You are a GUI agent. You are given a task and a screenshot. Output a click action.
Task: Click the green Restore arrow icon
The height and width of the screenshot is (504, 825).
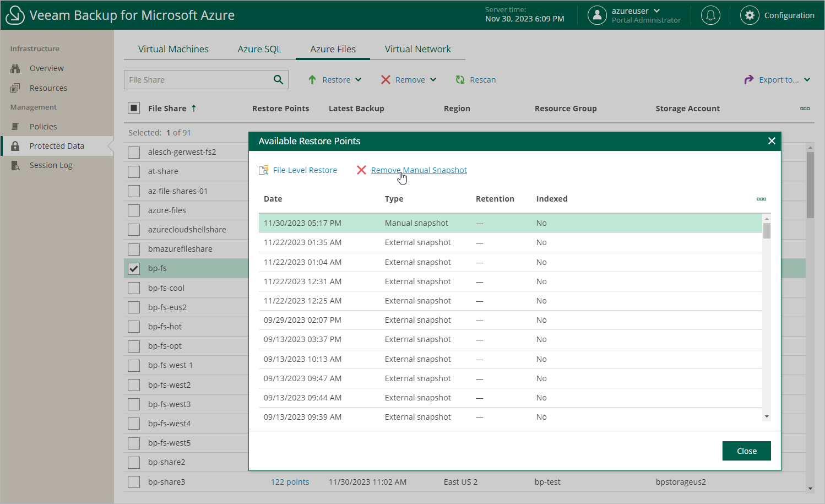click(x=312, y=80)
